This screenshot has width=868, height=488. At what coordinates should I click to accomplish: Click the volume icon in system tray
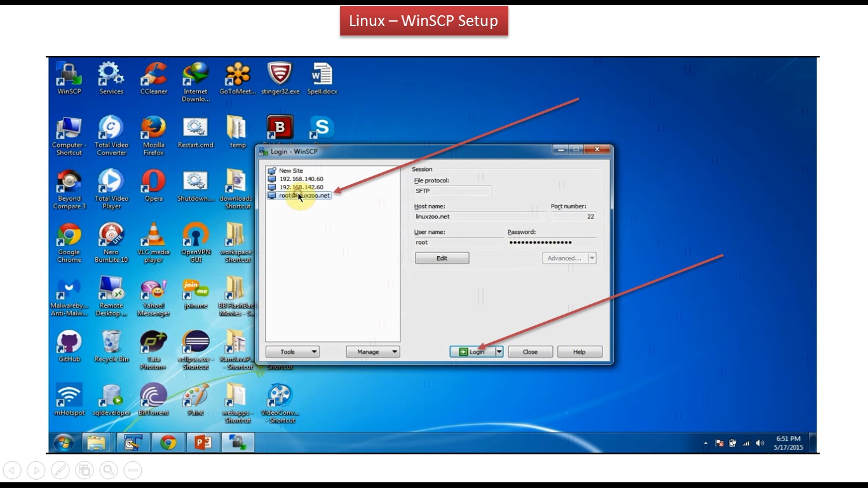pyautogui.click(x=760, y=444)
